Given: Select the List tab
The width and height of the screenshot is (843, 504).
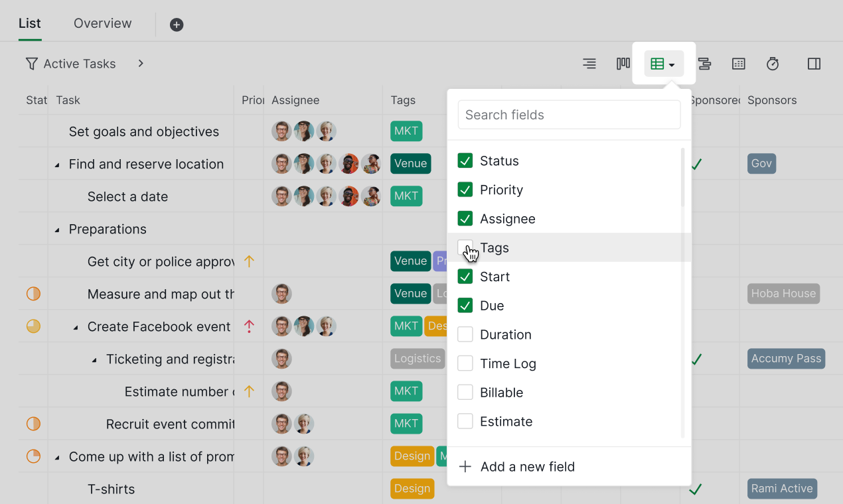Looking at the screenshot, I should (x=30, y=23).
